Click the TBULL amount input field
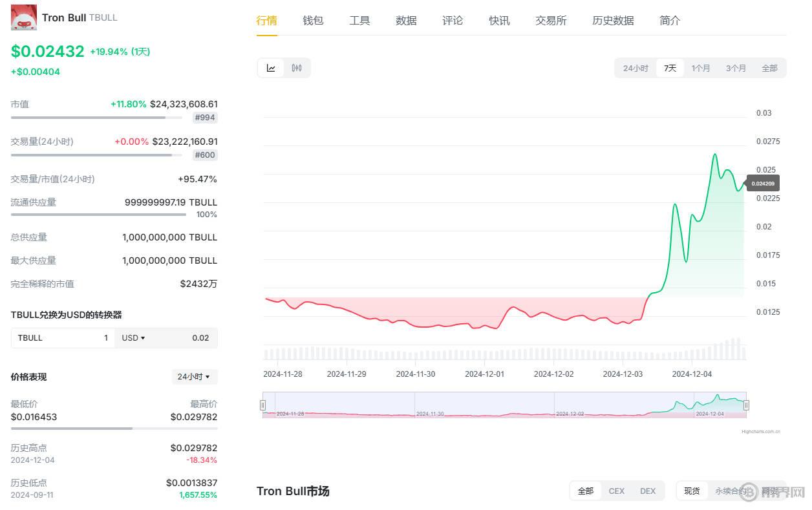 pyautogui.click(x=63, y=338)
